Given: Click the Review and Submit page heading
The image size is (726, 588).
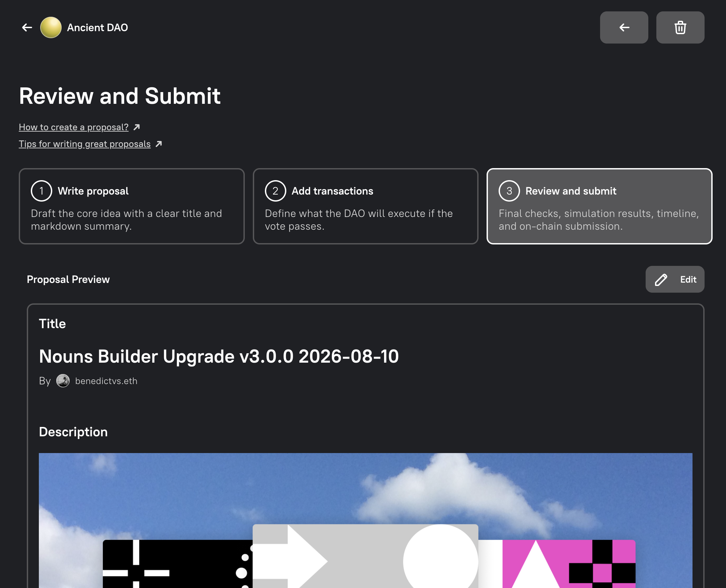Looking at the screenshot, I should (120, 96).
